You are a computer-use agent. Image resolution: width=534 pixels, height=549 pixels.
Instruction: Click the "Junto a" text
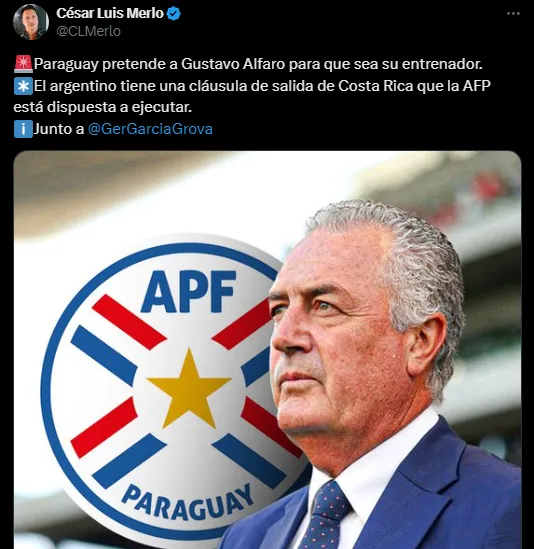click(x=59, y=129)
